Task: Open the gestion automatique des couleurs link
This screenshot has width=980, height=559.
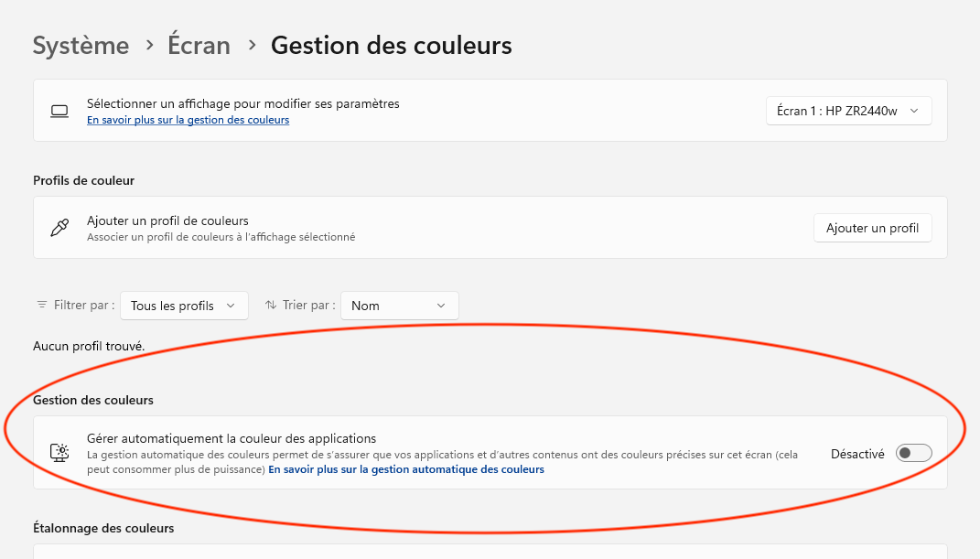Action: [406, 469]
